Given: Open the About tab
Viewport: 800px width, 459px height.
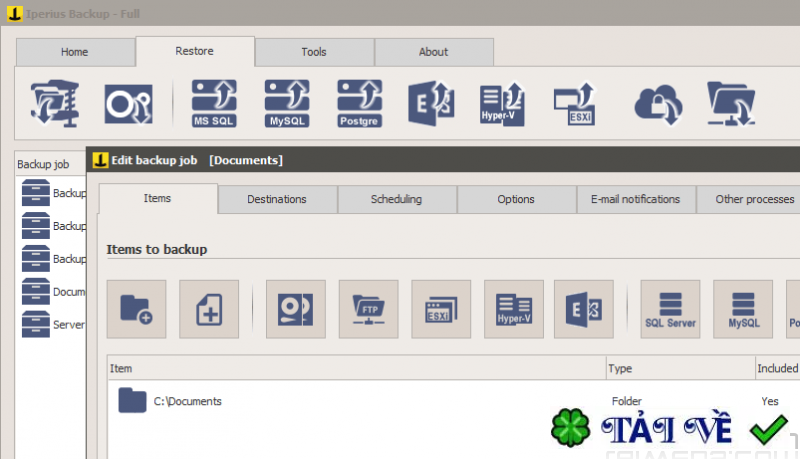Looking at the screenshot, I should coord(434,52).
